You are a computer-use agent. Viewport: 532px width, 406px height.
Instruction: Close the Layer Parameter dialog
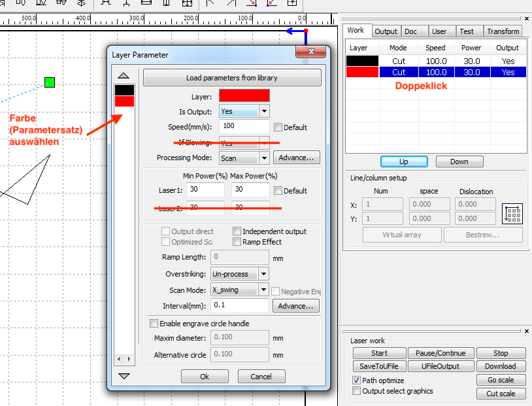(310, 52)
